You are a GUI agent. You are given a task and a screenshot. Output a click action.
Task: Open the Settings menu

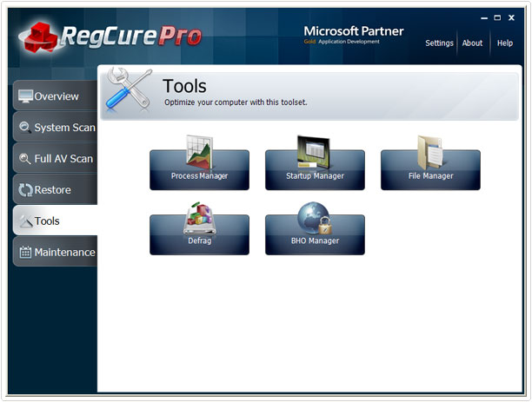coord(439,43)
